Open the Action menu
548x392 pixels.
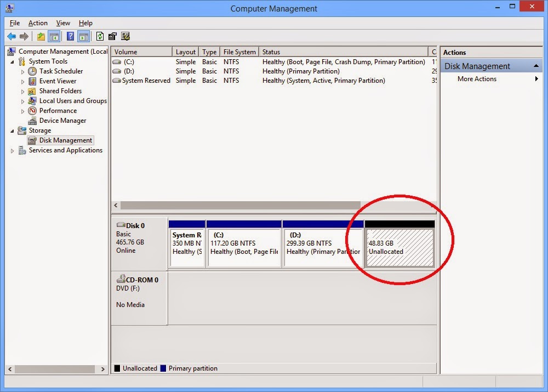pos(38,23)
